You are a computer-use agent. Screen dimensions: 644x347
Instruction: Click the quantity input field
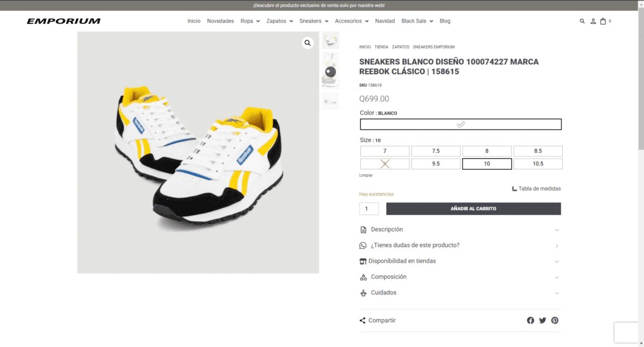tap(369, 209)
